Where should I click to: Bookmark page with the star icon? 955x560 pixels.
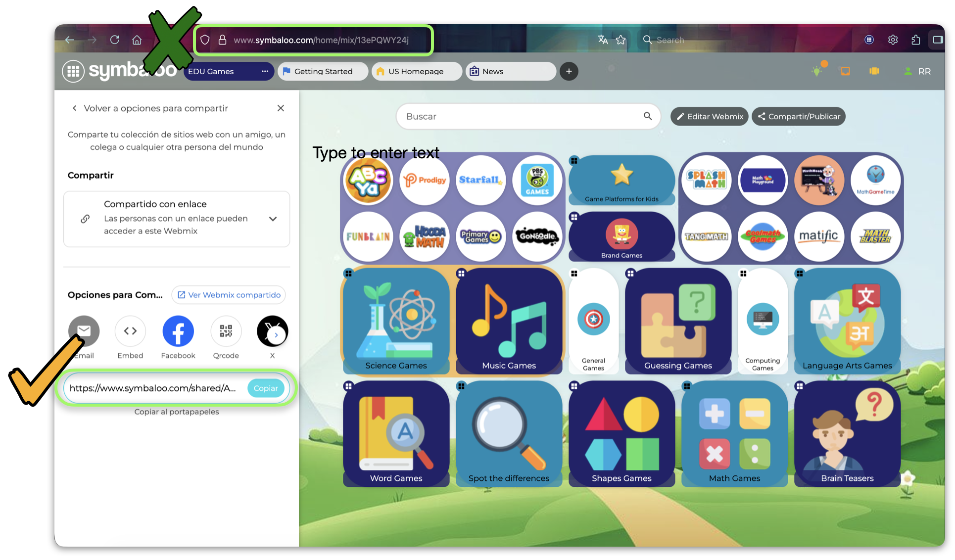click(x=621, y=40)
